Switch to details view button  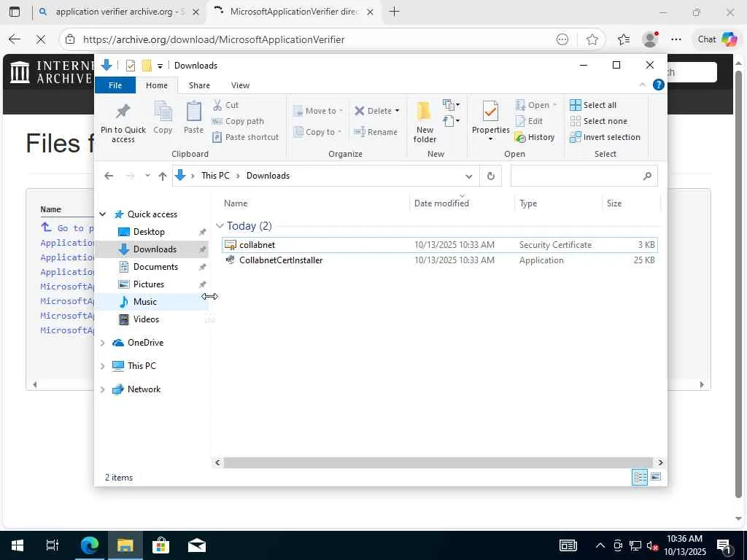tap(639, 477)
